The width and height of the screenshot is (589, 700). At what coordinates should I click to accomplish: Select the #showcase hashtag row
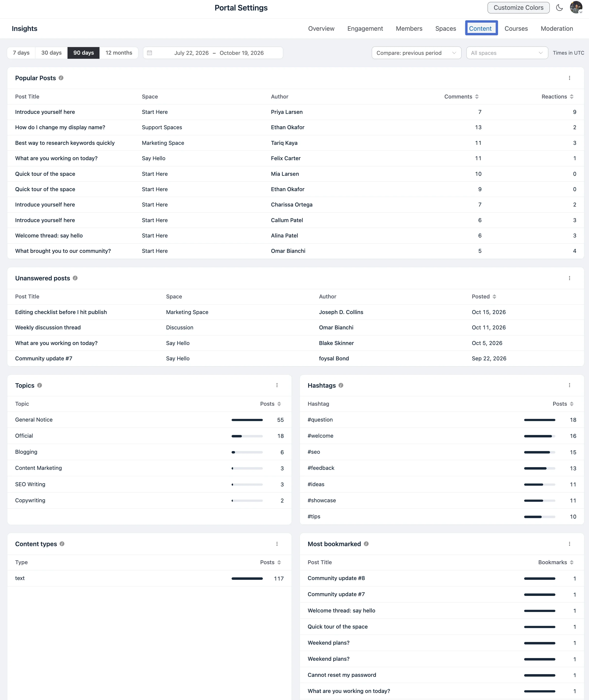442,500
